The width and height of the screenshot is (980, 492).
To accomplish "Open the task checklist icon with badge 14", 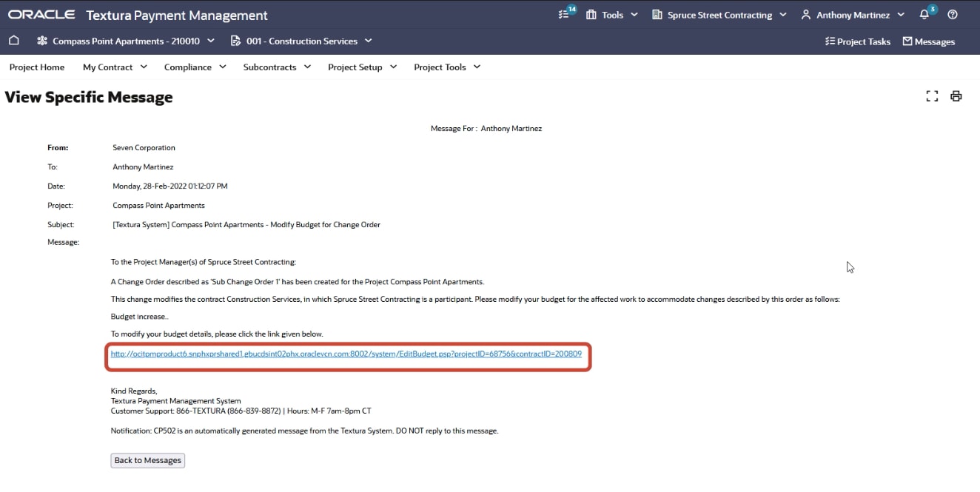I will point(565,14).
